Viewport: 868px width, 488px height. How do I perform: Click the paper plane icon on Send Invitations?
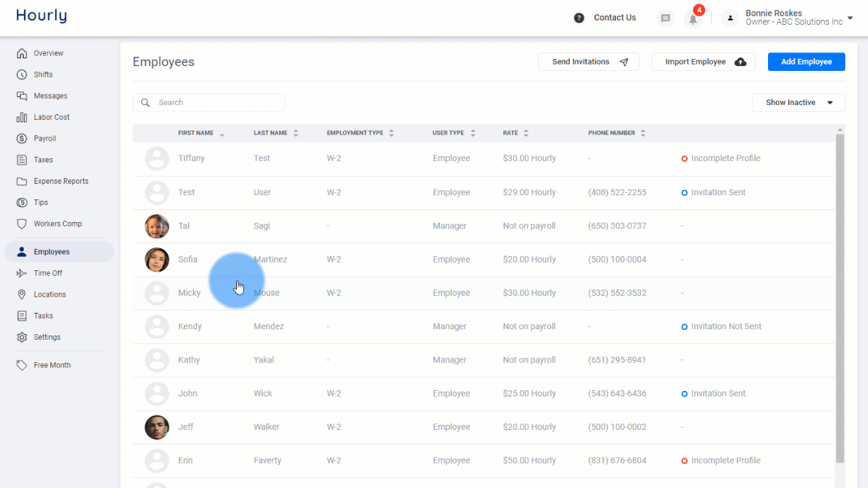click(x=624, y=62)
